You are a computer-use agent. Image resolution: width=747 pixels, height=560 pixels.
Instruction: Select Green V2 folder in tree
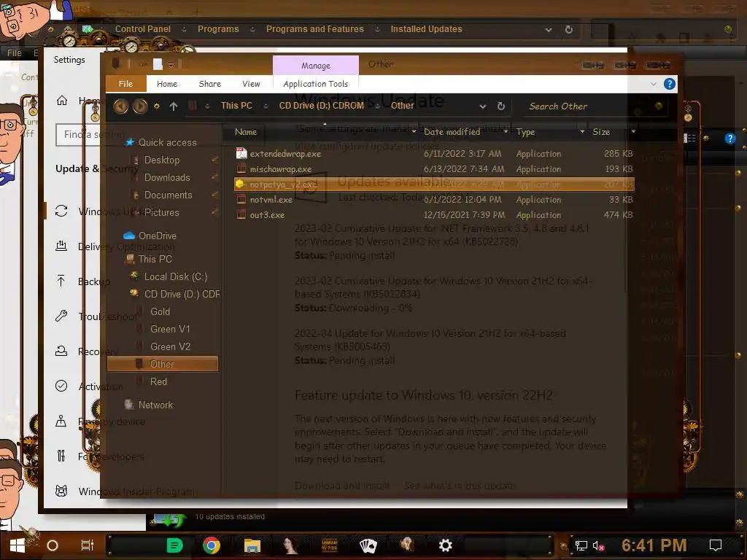[170, 346]
